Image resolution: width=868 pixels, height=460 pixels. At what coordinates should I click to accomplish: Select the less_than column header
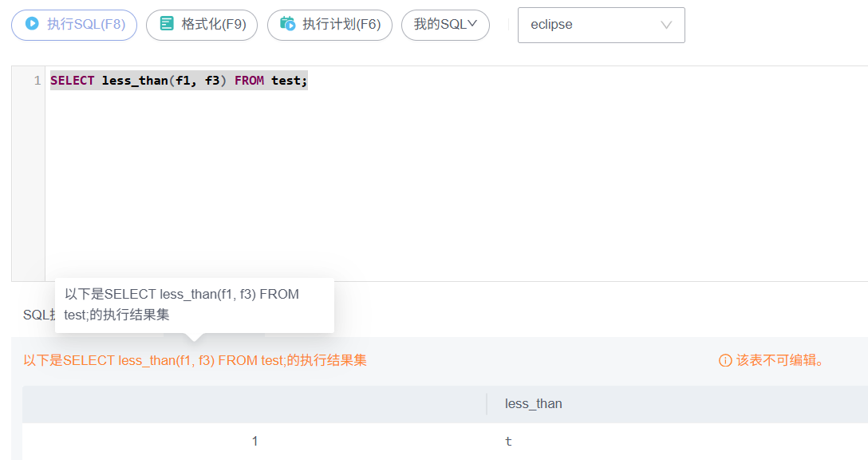pyautogui.click(x=533, y=404)
